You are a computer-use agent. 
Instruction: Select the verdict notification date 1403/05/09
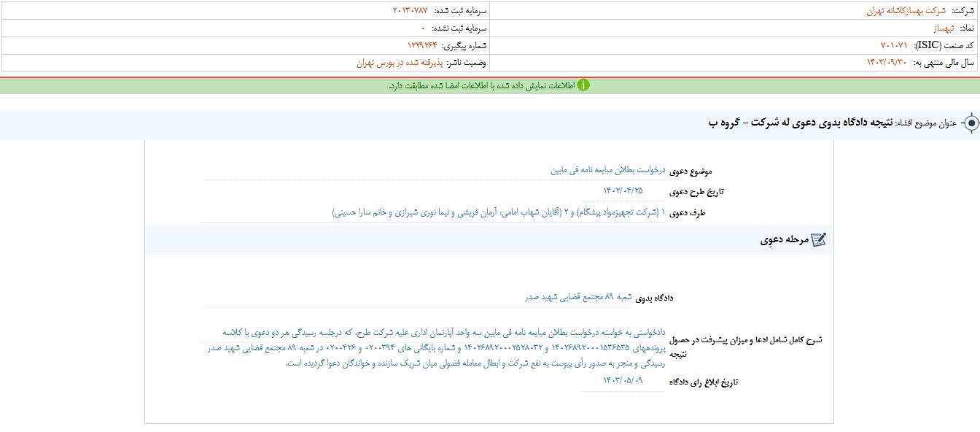tap(623, 381)
